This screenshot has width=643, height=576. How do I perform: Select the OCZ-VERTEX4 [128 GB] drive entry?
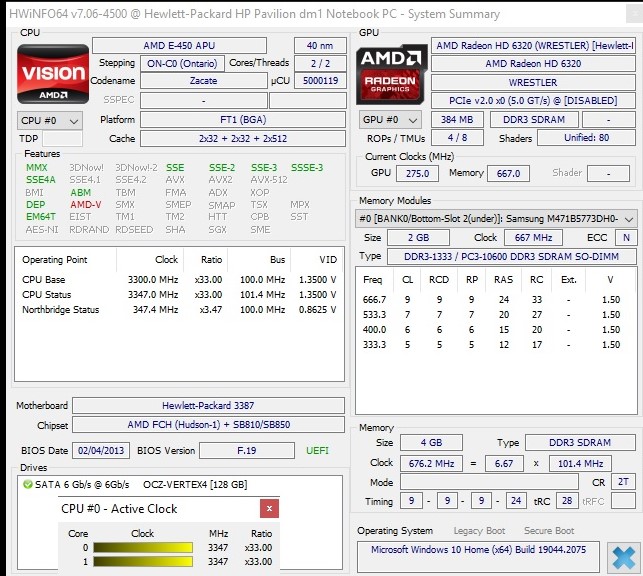pos(195,485)
